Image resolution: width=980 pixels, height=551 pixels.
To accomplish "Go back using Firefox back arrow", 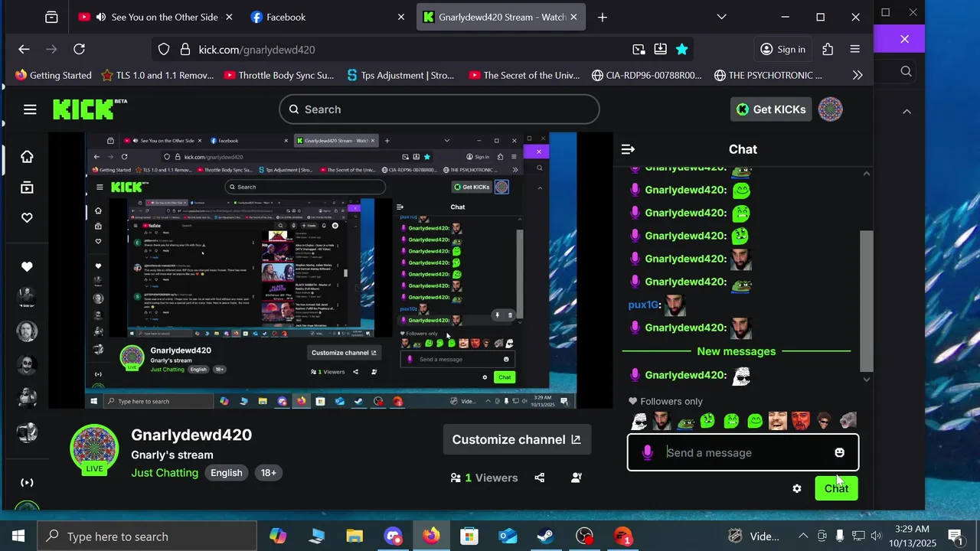I will tap(24, 49).
